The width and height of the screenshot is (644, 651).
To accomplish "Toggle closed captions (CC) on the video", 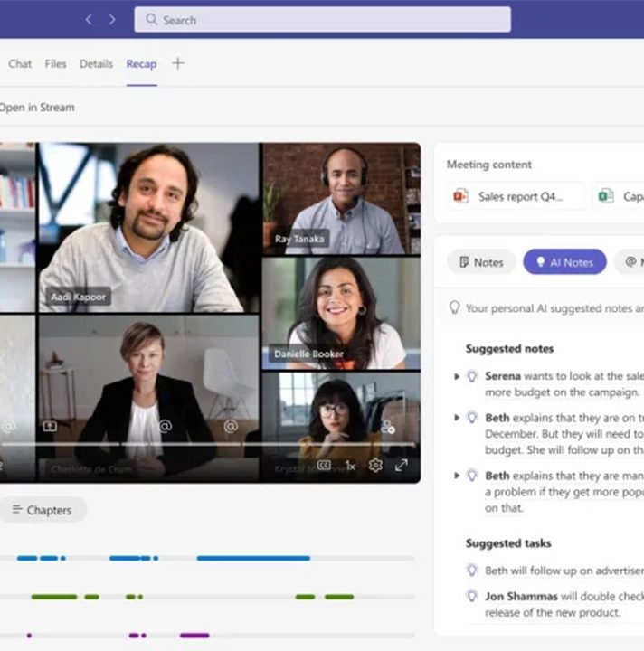I will click(x=324, y=466).
